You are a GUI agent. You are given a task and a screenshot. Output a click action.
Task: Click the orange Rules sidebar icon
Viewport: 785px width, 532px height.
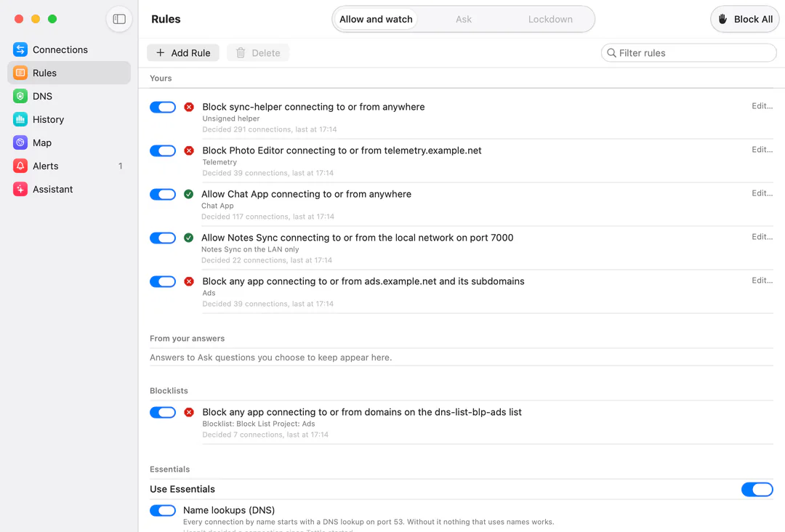[x=20, y=73]
